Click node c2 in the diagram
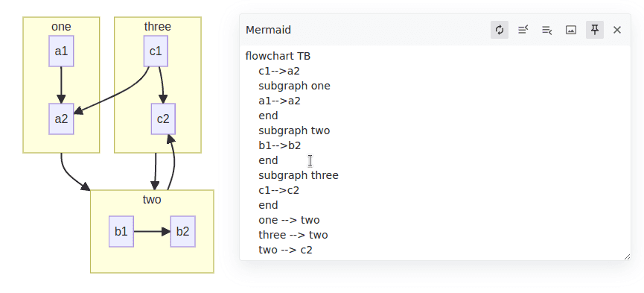 163,119
